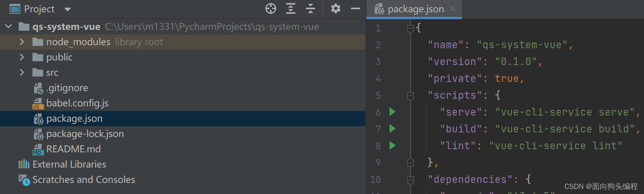Fold the "scripts" block in editor
644x194 pixels.
[411, 95]
